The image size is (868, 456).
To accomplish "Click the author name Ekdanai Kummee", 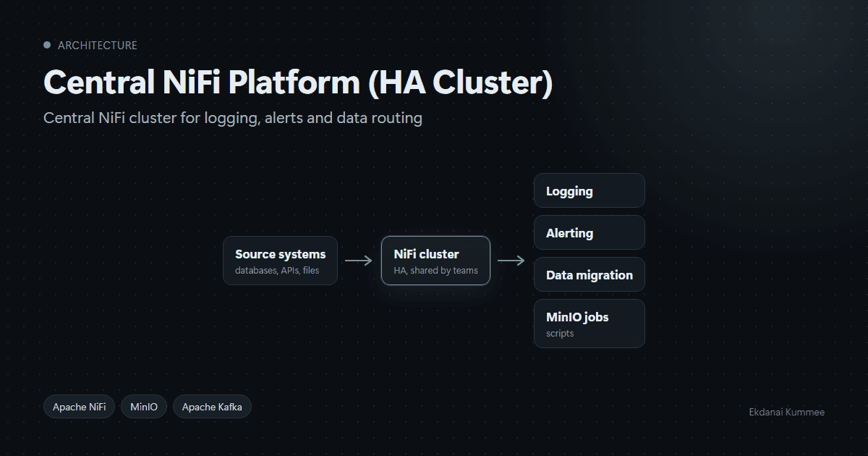I will coord(786,412).
